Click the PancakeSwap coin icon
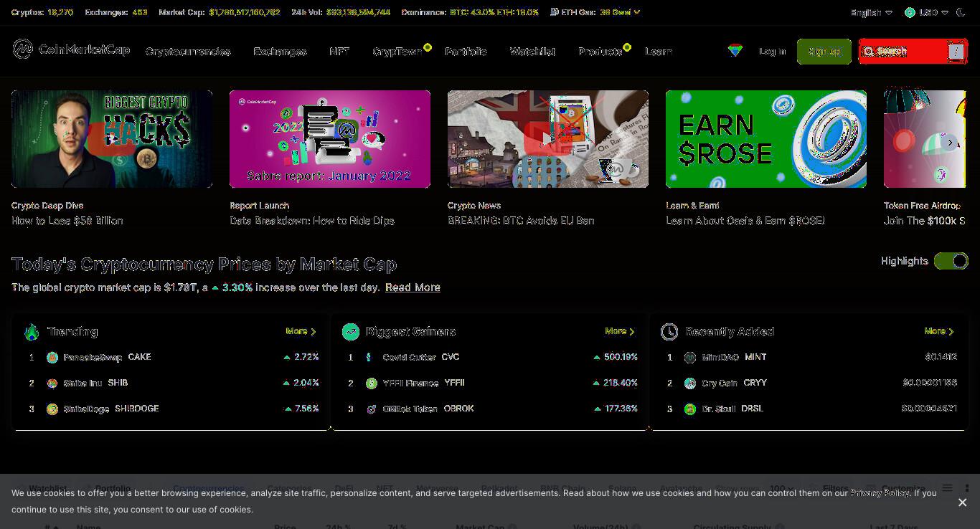The height and width of the screenshot is (529, 980). pos(52,357)
